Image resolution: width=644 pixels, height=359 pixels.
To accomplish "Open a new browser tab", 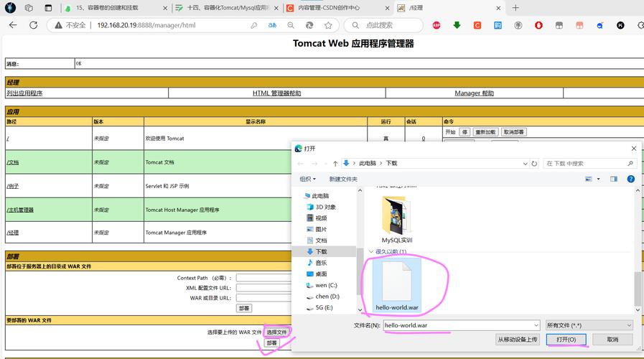I will point(515,8).
